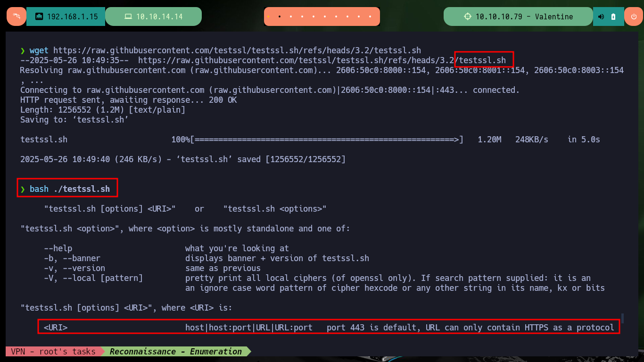Switch to the third workspace dot
Viewport: 644px width, 362px height.
coord(291,16)
